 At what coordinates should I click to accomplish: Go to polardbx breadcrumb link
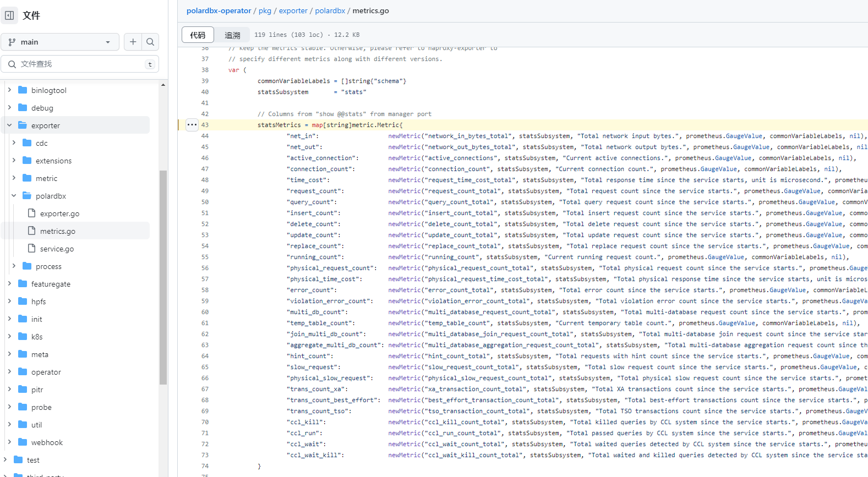pos(330,10)
